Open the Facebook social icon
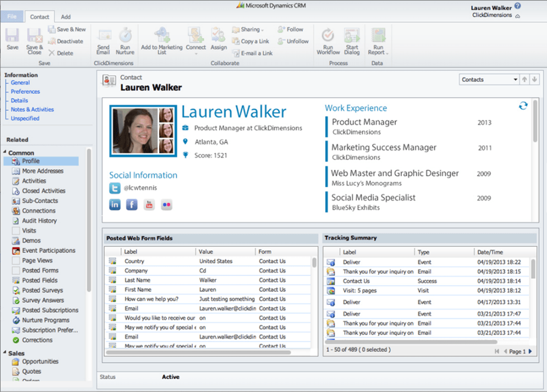This screenshot has height=392, width=547. (132, 205)
